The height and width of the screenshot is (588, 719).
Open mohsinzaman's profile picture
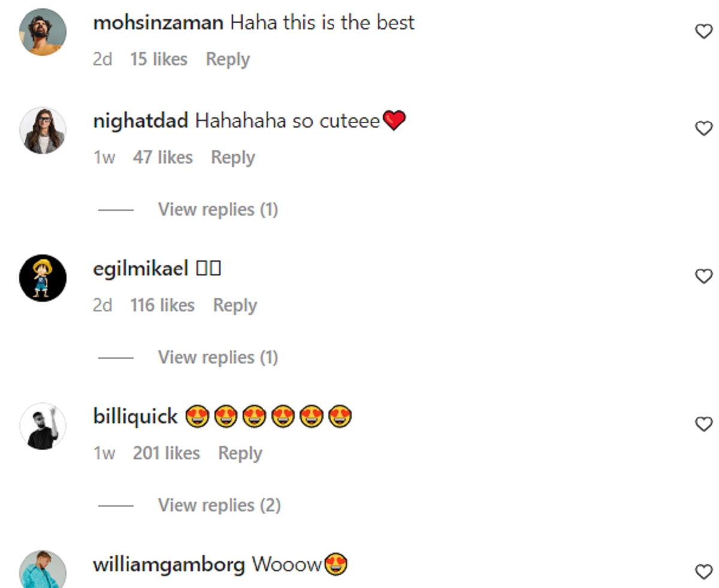(x=43, y=32)
